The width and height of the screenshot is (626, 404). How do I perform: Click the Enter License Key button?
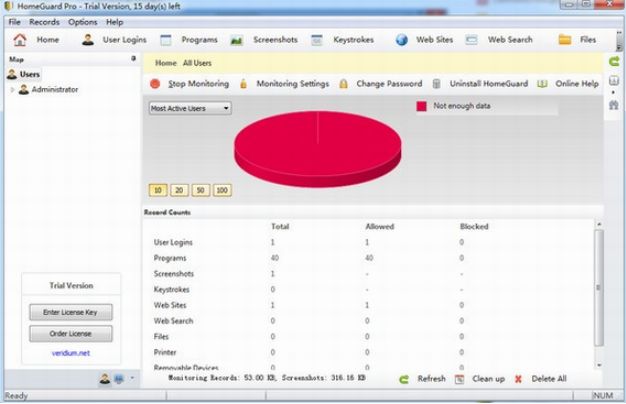(71, 313)
